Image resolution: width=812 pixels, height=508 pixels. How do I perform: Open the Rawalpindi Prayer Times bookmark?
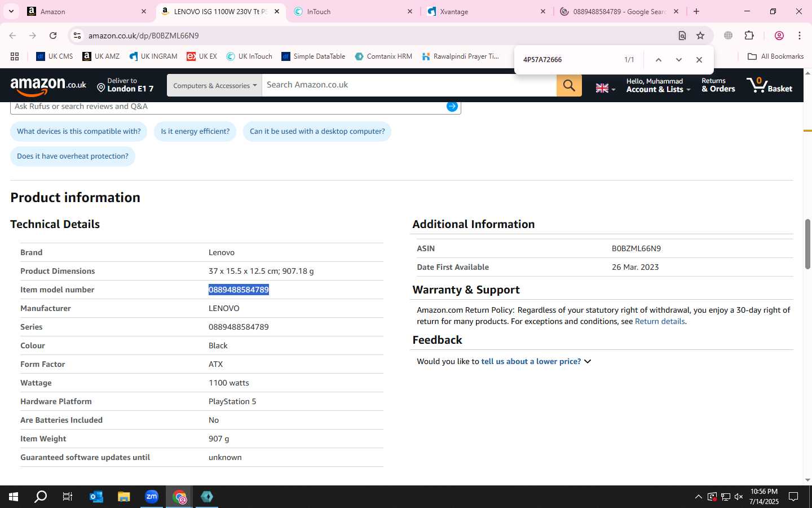click(x=460, y=56)
